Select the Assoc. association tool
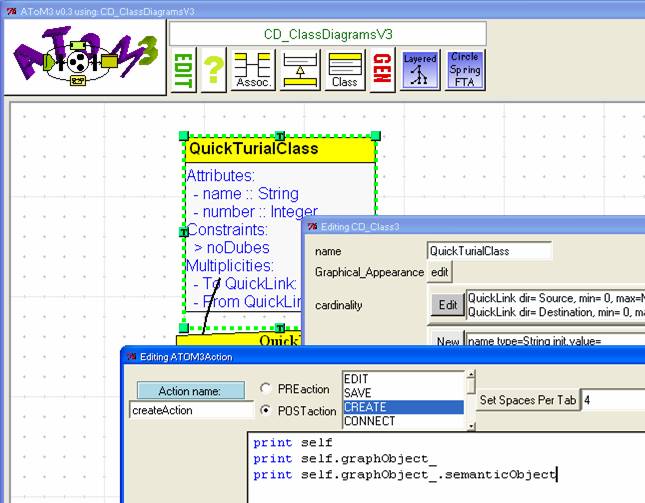Screen dimensions: 645x503 (x=252, y=71)
